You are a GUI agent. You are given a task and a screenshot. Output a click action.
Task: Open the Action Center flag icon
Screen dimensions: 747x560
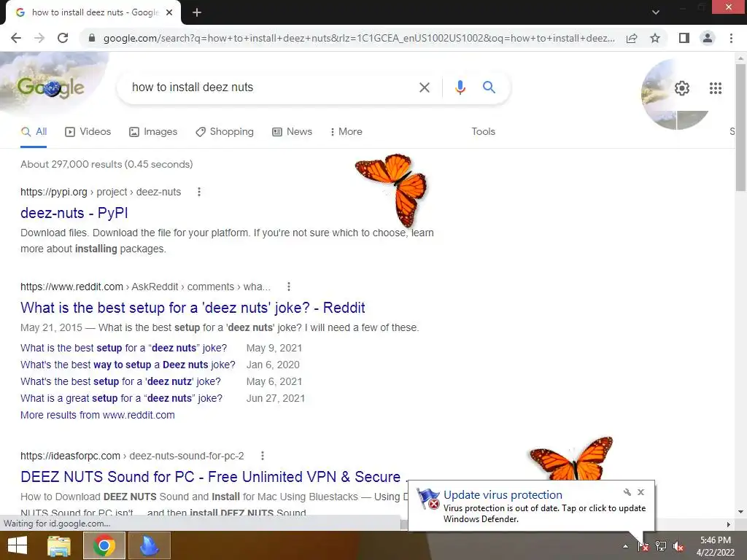point(643,546)
